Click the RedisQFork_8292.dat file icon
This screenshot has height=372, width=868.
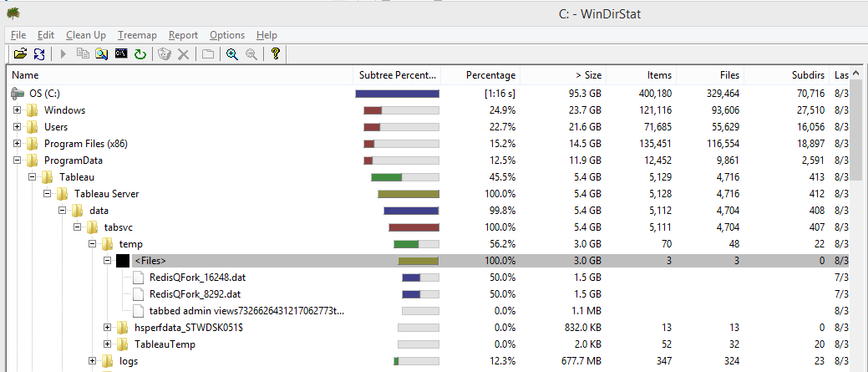138,294
